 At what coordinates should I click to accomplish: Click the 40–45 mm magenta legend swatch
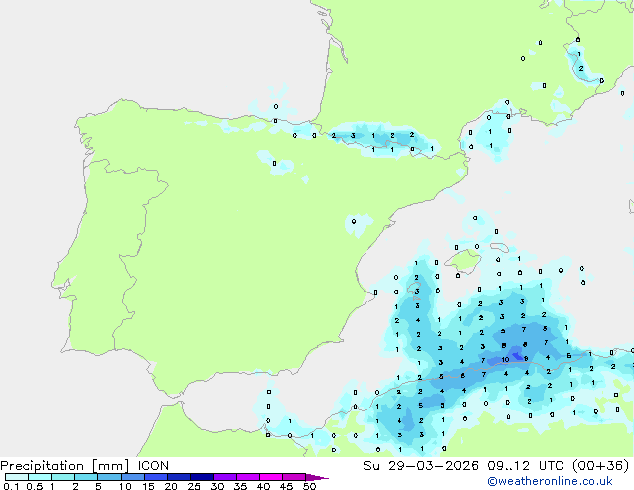pos(271,477)
